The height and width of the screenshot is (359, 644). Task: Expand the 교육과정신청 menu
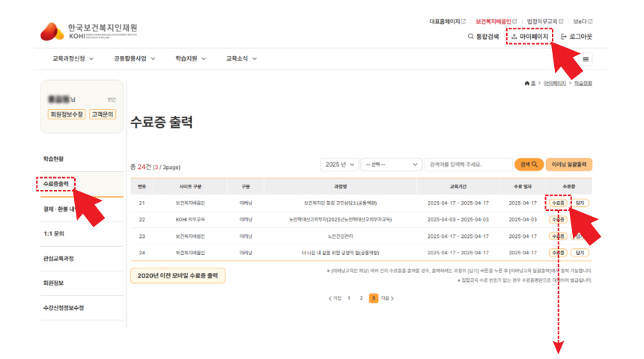tap(73, 58)
